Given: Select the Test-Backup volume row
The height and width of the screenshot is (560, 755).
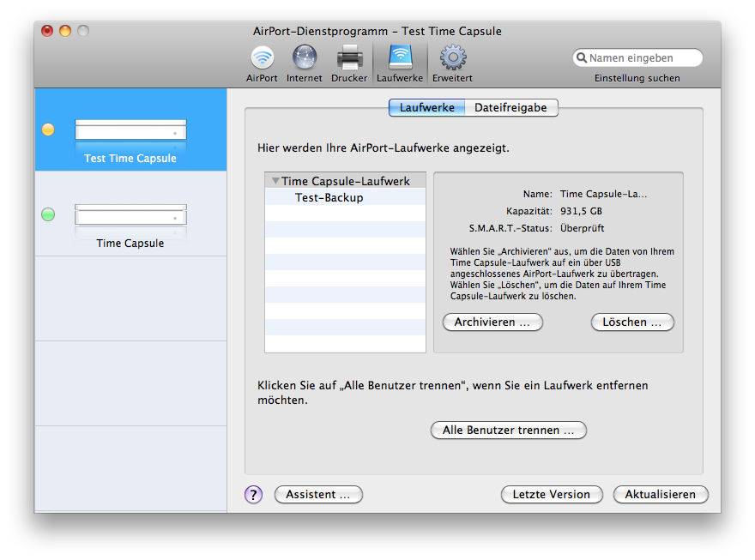Looking at the screenshot, I should 345,197.
